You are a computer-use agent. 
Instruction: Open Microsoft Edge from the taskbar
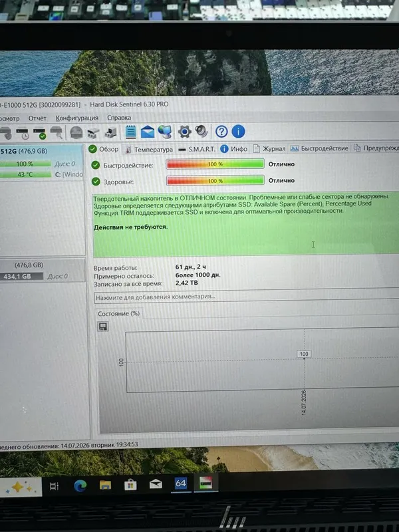pos(80,486)
